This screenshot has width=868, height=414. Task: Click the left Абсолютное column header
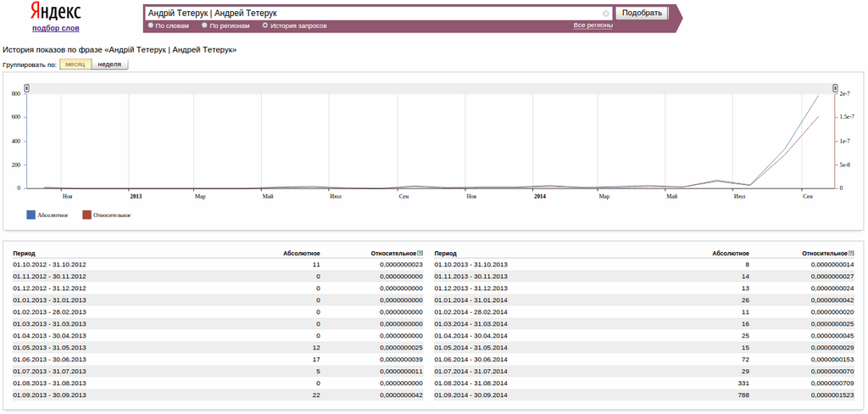pyautogui.click(x=301, y=254)
